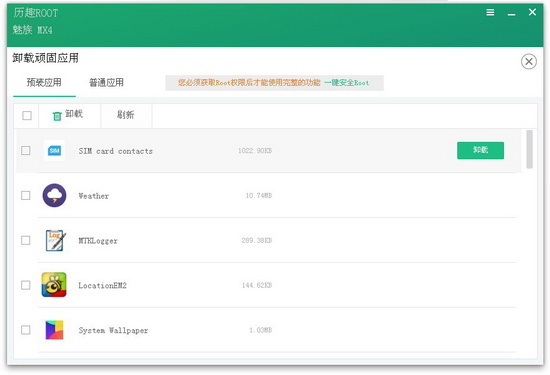Click the green 卸载 button for SIM card contacts

tap(480, 150)
